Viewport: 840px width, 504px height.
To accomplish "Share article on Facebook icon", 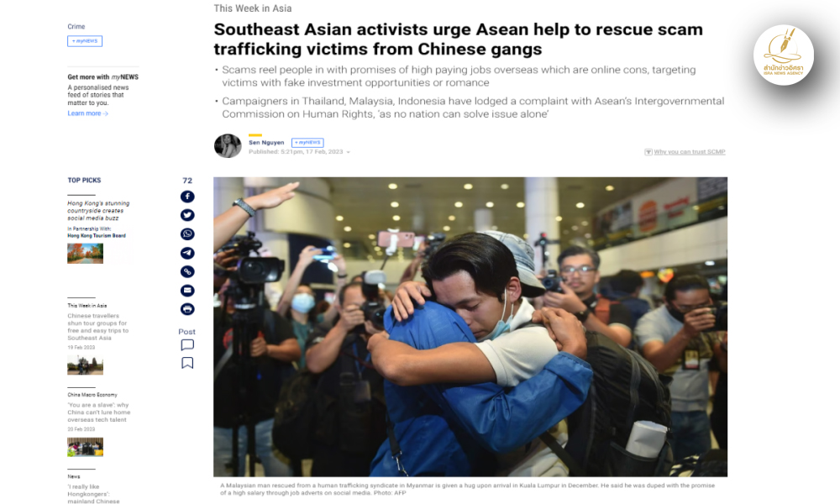I will (187, 197).
